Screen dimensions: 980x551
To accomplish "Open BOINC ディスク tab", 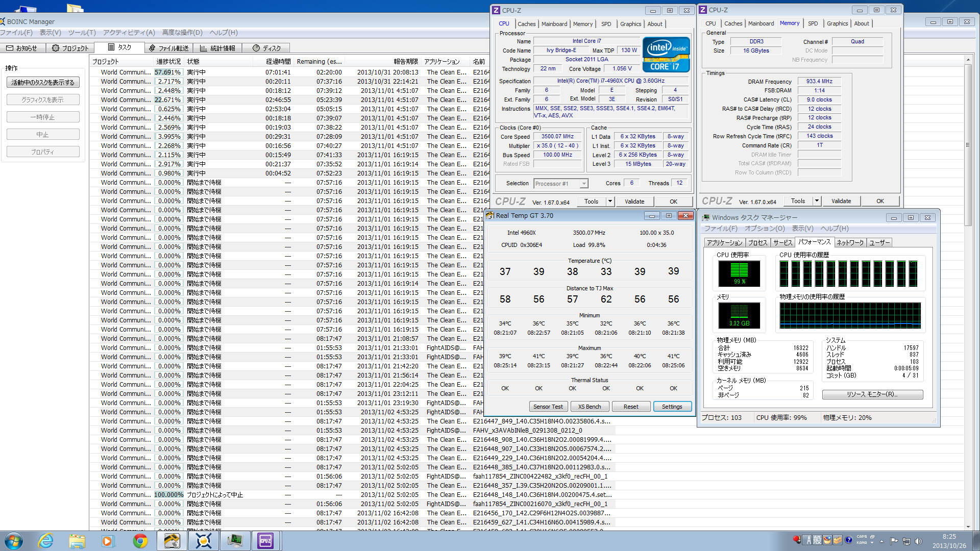I will pyautogui.click(x=267, y=48).
